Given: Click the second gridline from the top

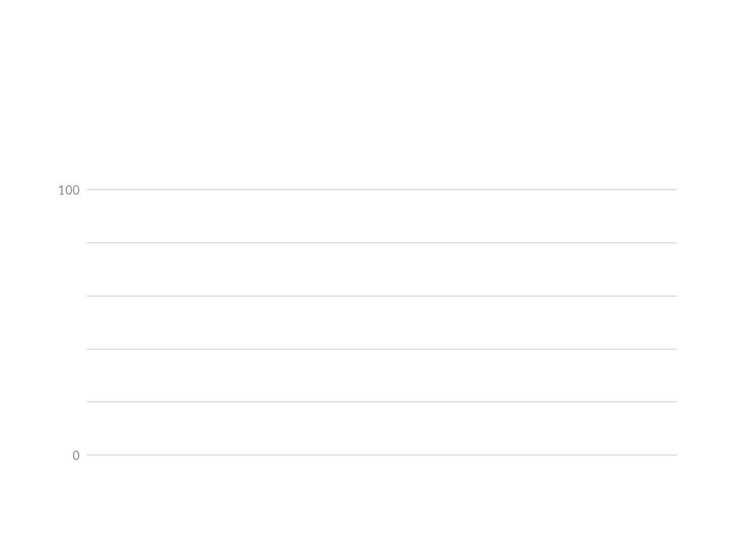Looking at the screenshot, I should [x=382, y=243].
